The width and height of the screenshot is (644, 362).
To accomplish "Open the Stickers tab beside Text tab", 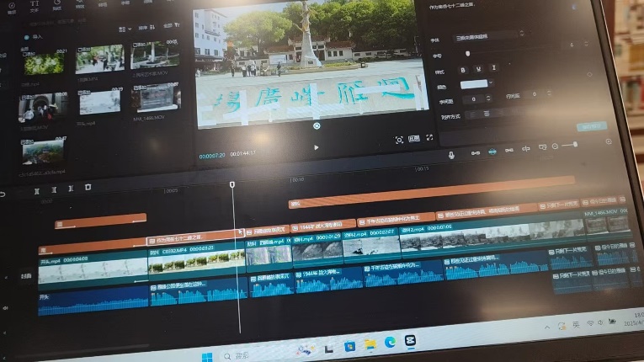I will point(56,6).
